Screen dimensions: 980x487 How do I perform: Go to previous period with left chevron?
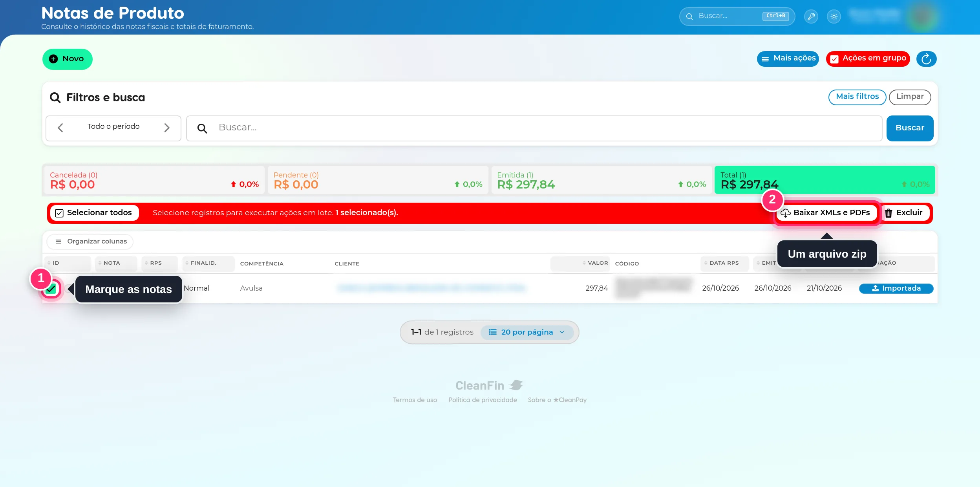coord(60,128)
